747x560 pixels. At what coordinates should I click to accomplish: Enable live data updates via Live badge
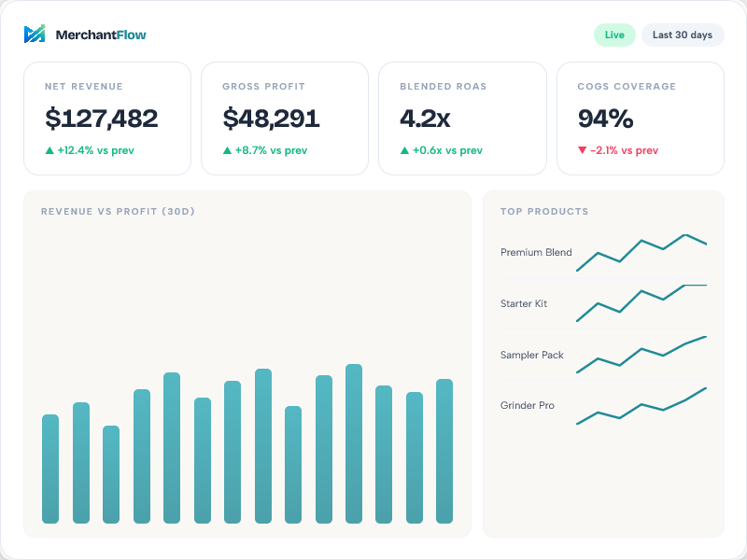(x=614, y=35)
